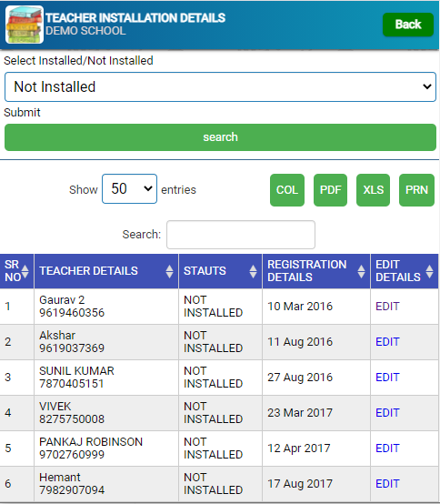Click the green search button
Screen dimensions: 440x504
pyautogui.click(x=220, y=137)
